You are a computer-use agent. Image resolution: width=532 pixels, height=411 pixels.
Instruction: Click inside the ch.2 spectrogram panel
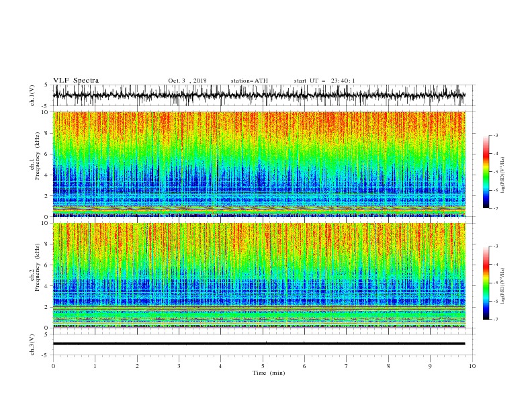pyautogui.click(x=259, y=275)
